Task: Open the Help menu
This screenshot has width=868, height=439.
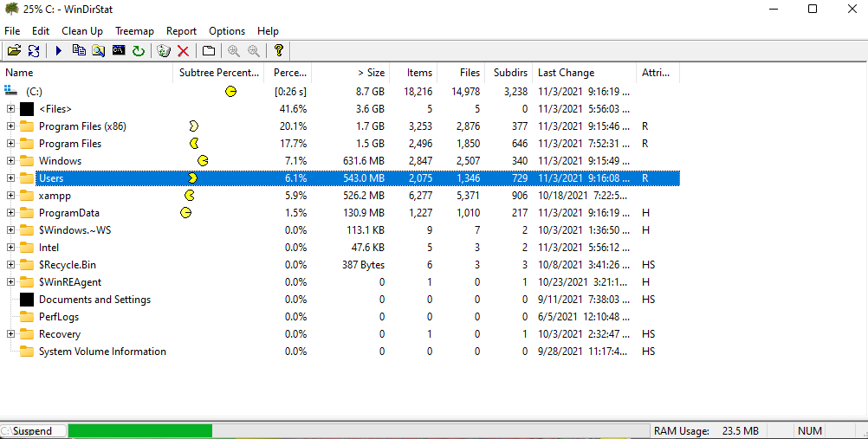Action: (268, 31)
